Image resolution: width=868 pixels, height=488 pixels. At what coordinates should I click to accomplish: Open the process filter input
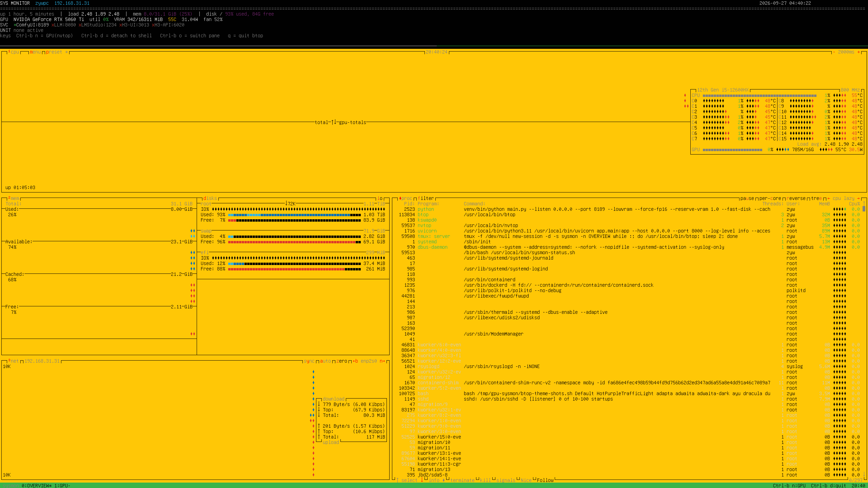426,198
